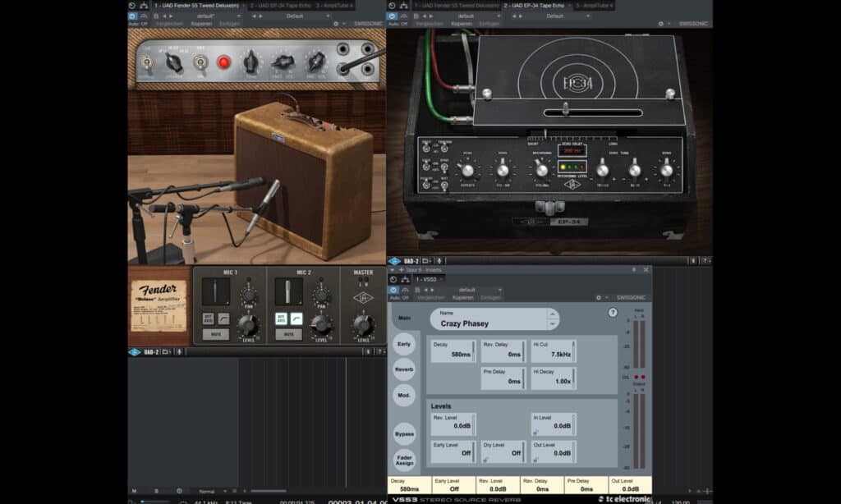The height and width of the screenshot is (504, 841).
Task: Select the '1 - VSS3' tab
Action: click(x=427, y=279)
